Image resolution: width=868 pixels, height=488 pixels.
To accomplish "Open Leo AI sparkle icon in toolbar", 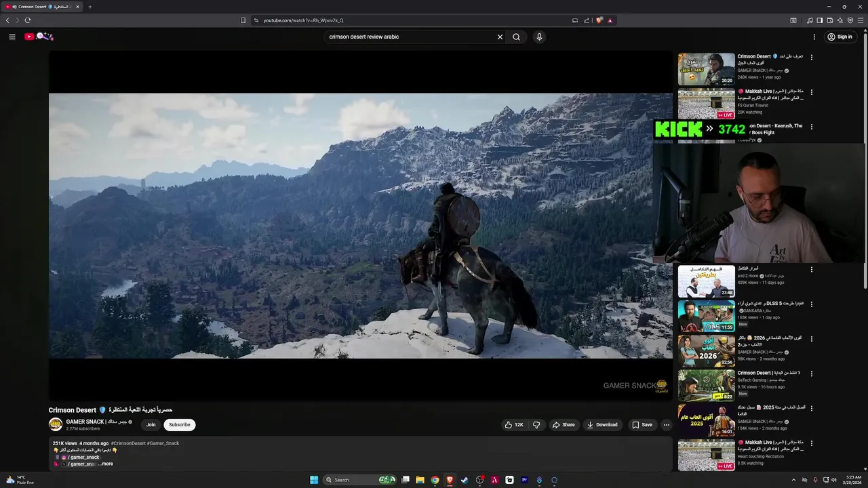I will (x=840, y=20).
